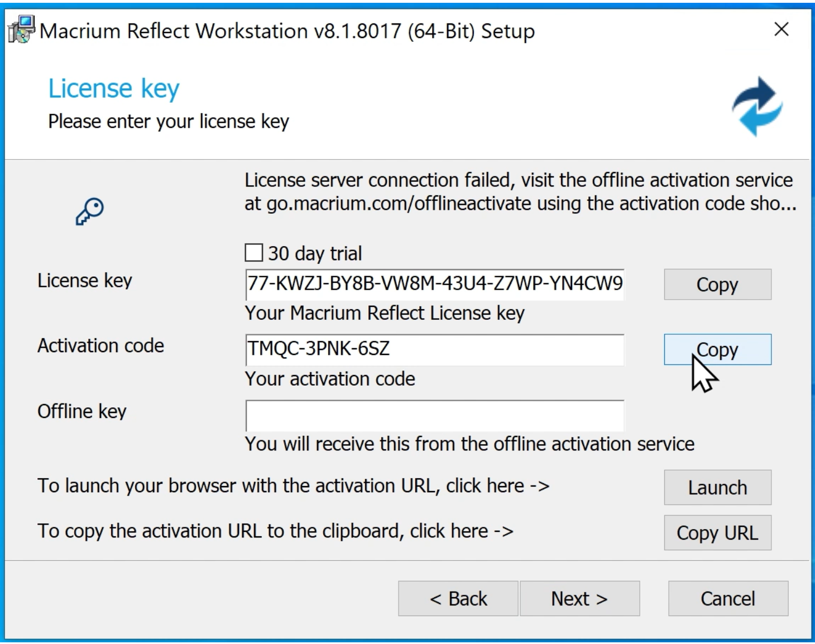Go back with the < Back button
The height and width of the screenshot is (644, 815).
458,599
